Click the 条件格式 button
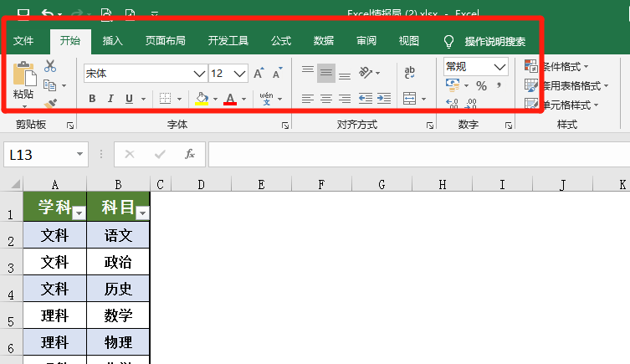This screenshot has height=364, width=630. [x=557, y=66]
